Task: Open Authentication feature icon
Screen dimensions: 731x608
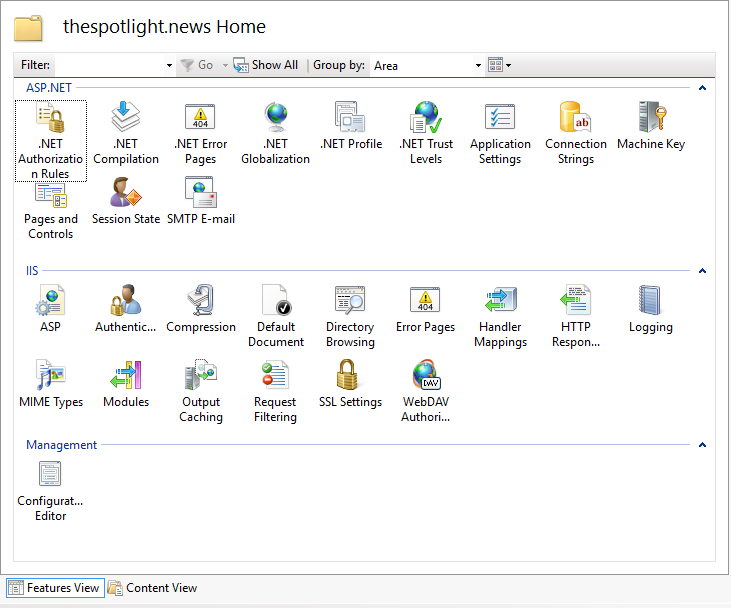Action: (x=125, y=309)
